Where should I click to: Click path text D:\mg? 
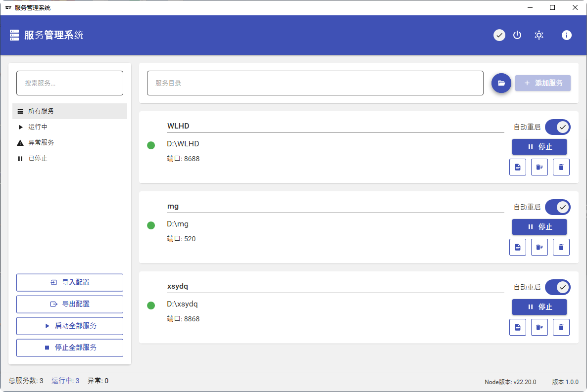click(x=178, y=223)
